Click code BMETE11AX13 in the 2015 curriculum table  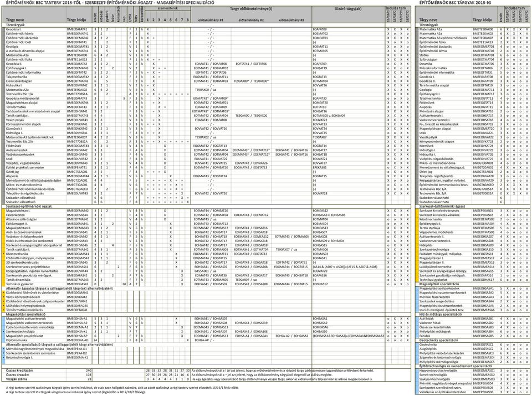click(x=77, y=60)
